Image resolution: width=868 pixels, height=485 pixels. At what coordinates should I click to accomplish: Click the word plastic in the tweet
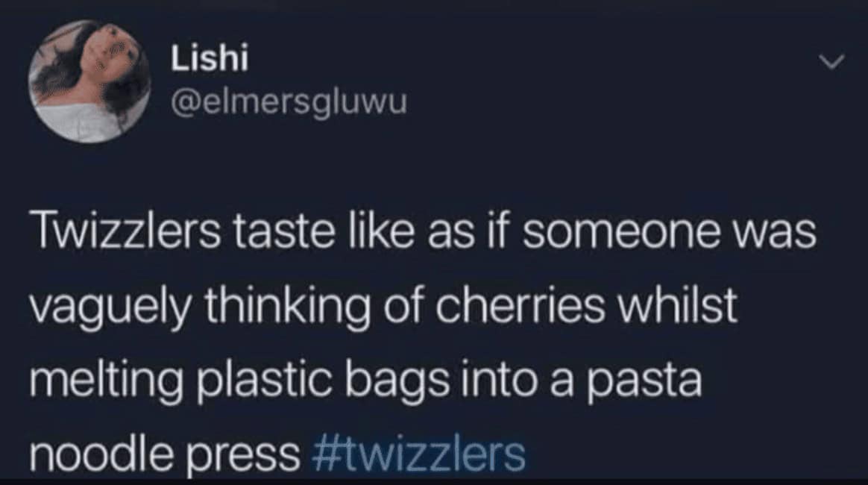point(264,382)
